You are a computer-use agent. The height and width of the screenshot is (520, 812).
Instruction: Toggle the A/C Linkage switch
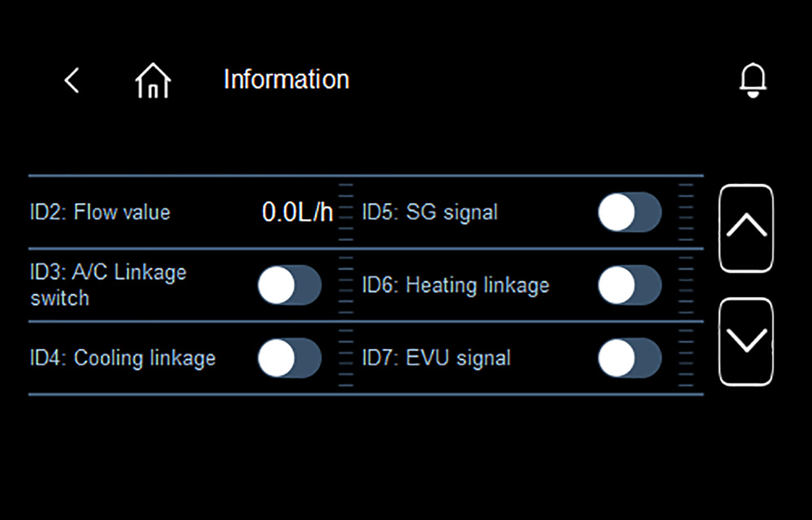coord(289,286)
